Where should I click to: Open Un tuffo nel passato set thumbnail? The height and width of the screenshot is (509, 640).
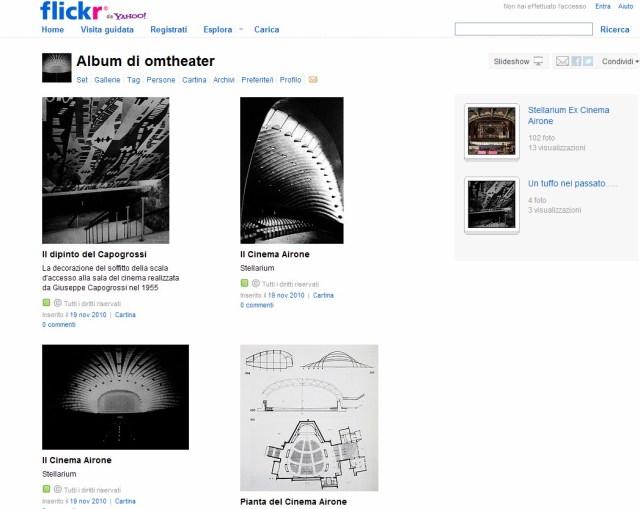[492, 204]
